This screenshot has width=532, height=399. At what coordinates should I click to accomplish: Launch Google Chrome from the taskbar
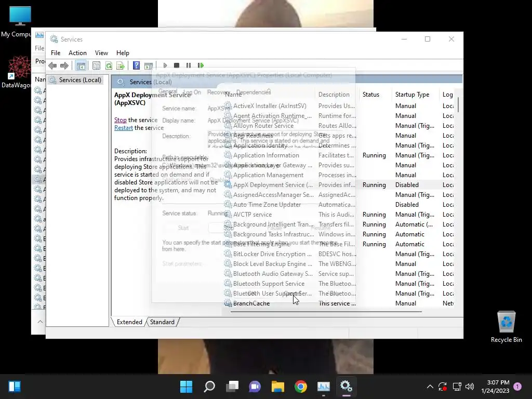click(x=301, y=387)
